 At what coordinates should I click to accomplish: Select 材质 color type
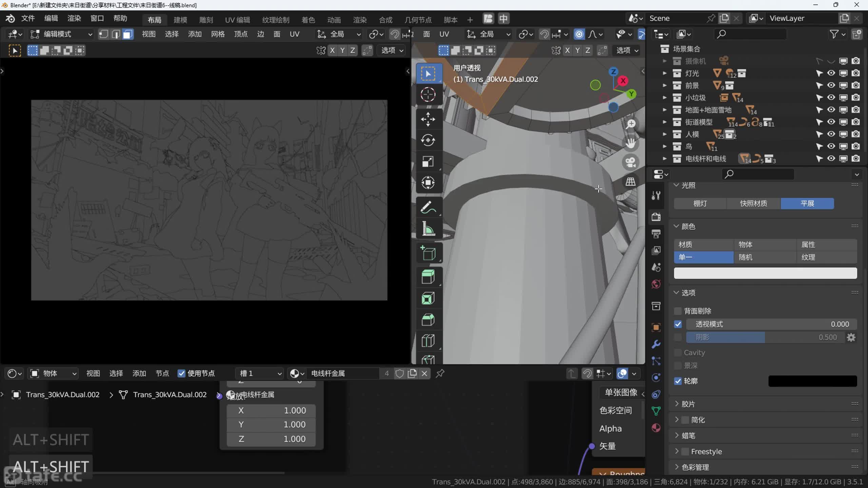704,245
